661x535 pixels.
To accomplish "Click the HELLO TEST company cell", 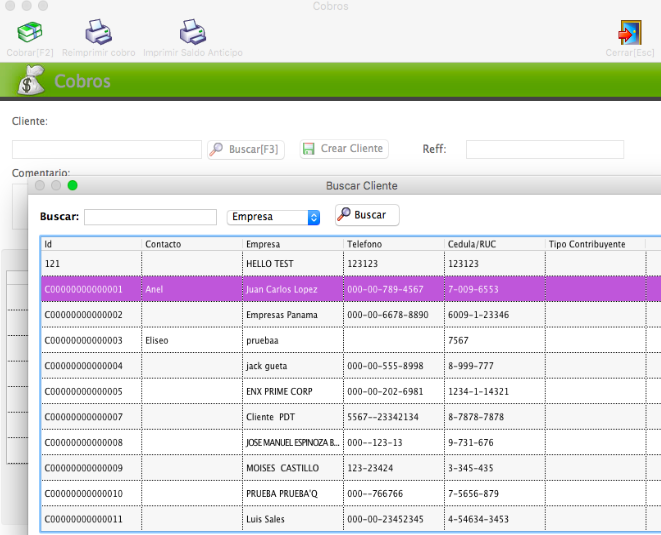I will (293, 263).
